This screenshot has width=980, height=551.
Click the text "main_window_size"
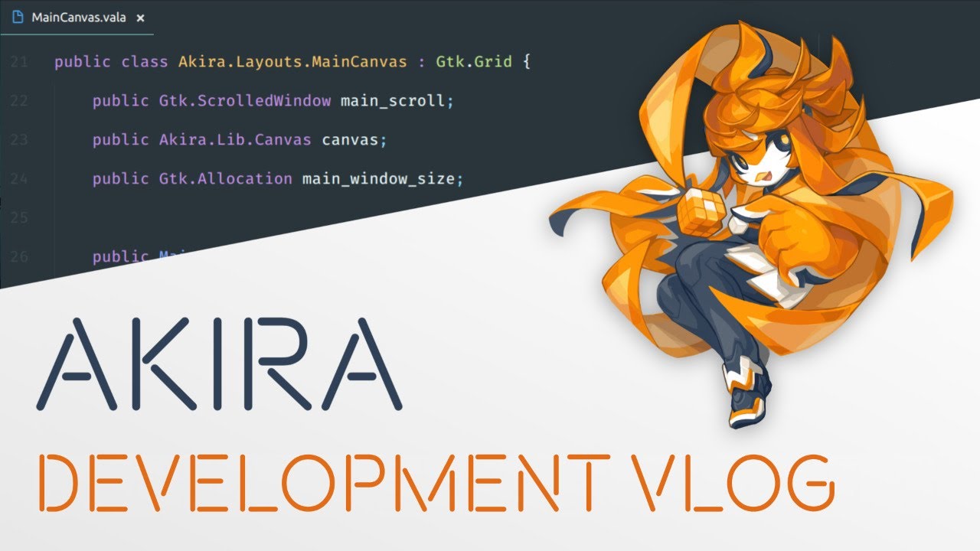click(380, 179)
